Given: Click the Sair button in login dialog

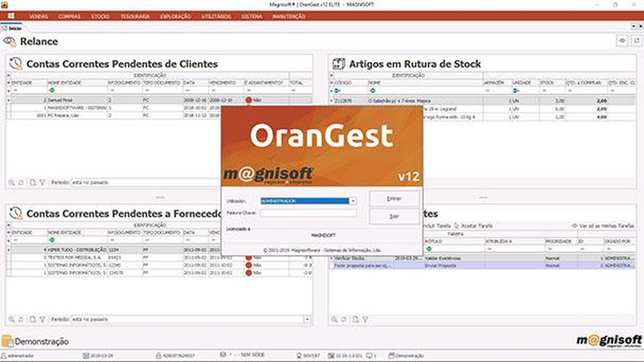Looking at the screenshot, I should [x=394, y=216].
